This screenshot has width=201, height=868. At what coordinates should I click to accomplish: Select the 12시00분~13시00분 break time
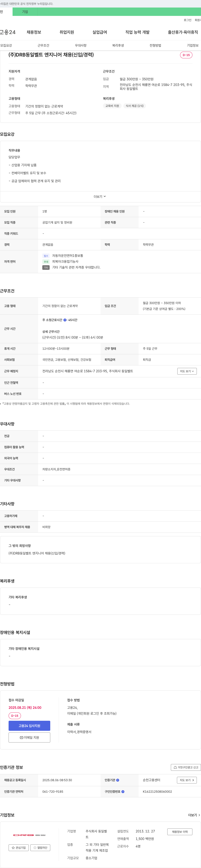[56, 349]
